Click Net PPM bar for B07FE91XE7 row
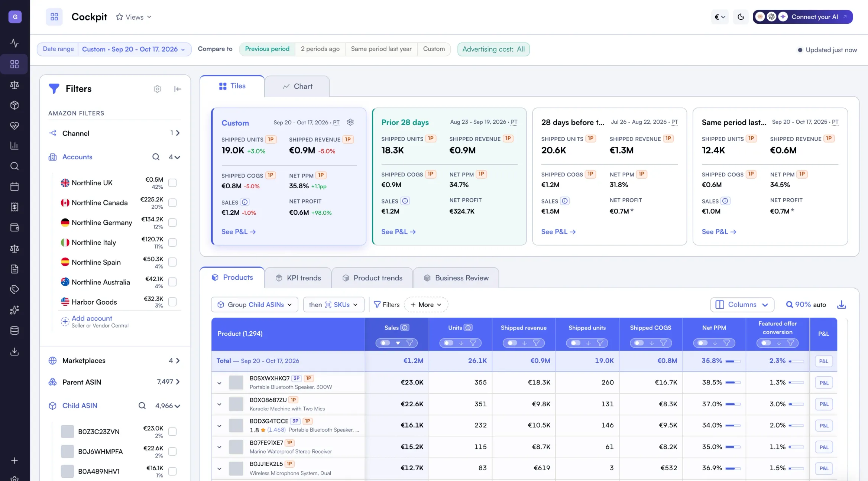 tap(733, 447)
